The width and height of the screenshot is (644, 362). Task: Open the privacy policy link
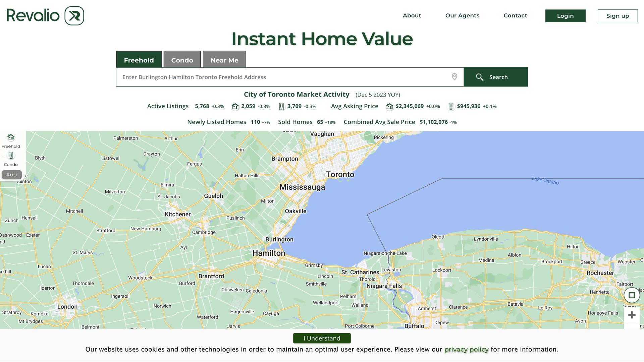click(466, 349)
